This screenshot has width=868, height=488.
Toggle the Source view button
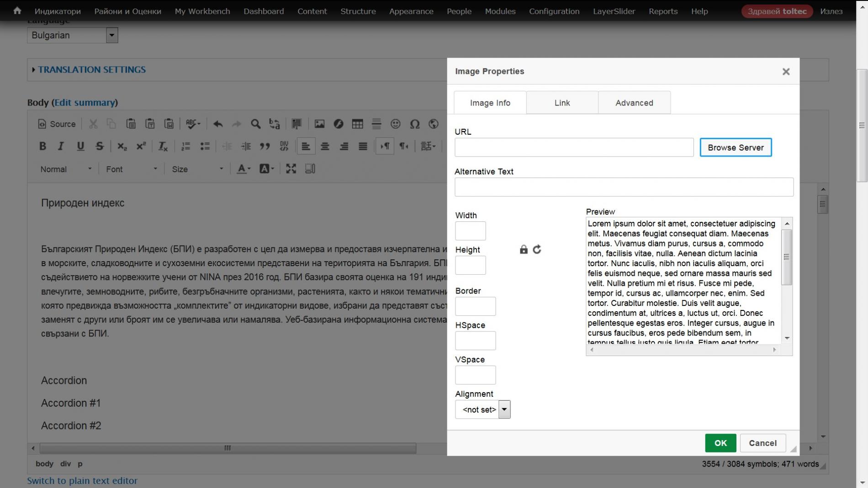tap(57, 124)
